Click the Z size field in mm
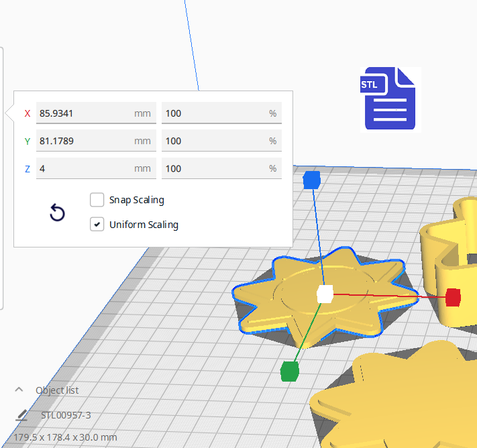The image size is (477, 448). pos(85,168)
